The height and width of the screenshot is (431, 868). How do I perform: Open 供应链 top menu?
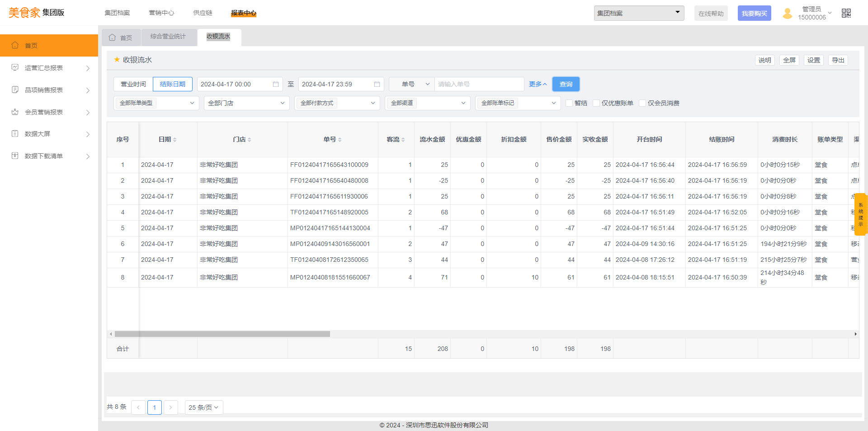point(203,13)
